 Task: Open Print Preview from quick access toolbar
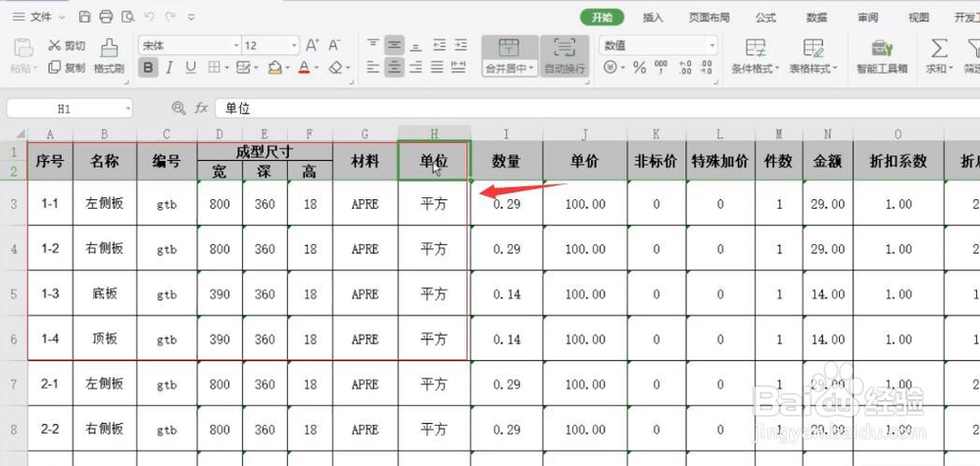point(127,17)
